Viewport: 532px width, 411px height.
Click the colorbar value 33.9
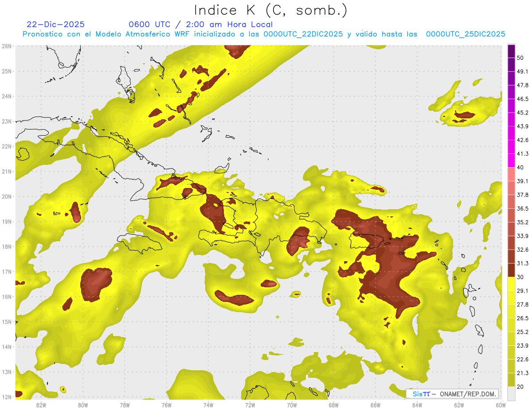(523, 236)
